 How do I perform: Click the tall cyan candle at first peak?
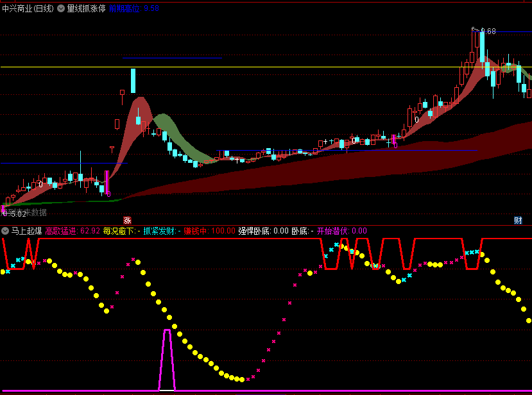tap(133, 81)
